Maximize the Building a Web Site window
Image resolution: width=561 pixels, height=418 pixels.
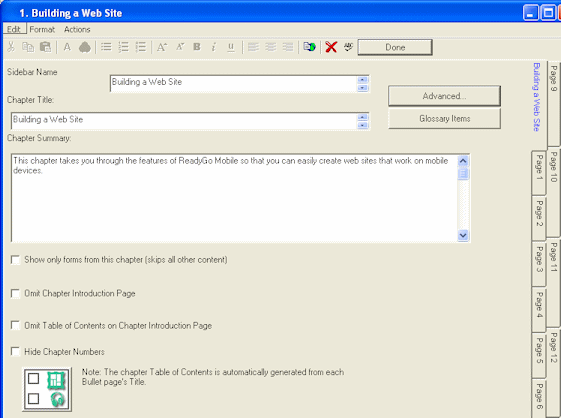[547, 13]
